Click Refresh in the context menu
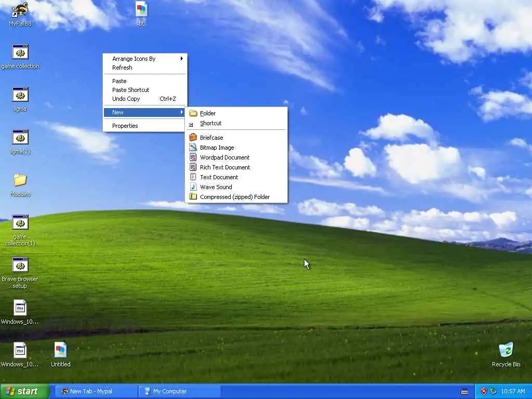 click(x=145, y=68)
